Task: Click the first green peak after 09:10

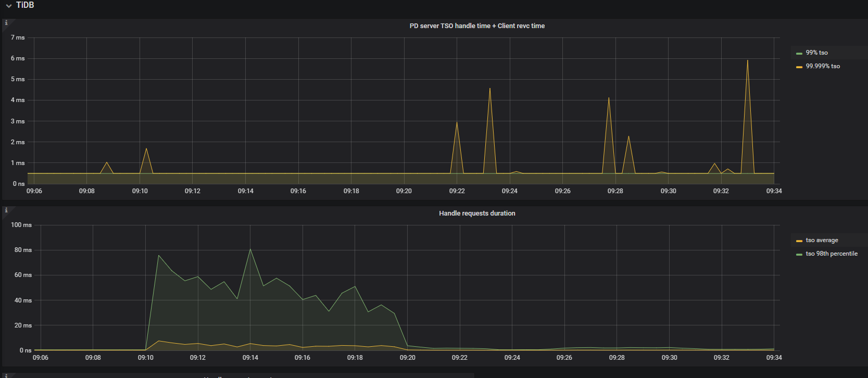Action: pos(158,256)
